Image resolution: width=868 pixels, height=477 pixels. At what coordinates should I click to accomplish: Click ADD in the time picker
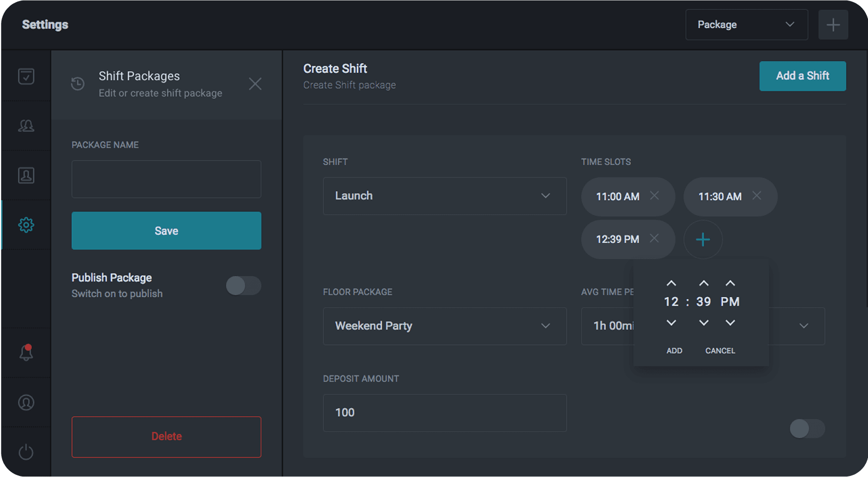(674, 351)
